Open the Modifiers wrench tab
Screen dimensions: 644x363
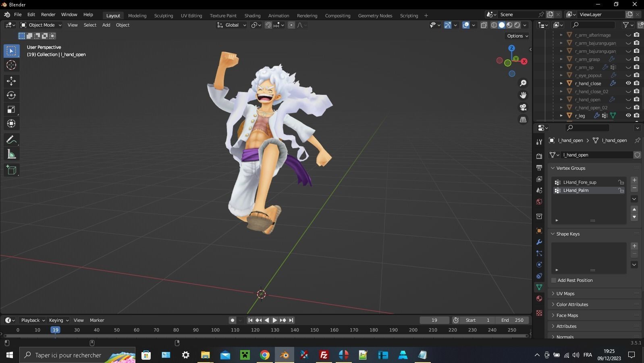pos(539,242)
